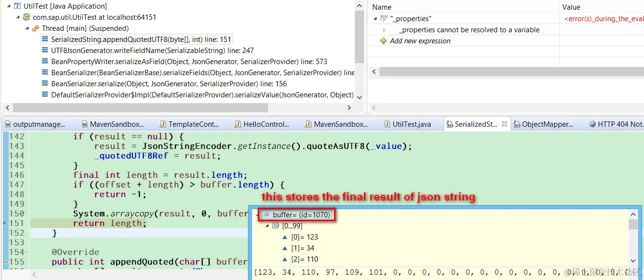Click '_quotedUTF8Ref = result;' on line 144
Screen dimensions: 644x280
(x=158, y=156)
